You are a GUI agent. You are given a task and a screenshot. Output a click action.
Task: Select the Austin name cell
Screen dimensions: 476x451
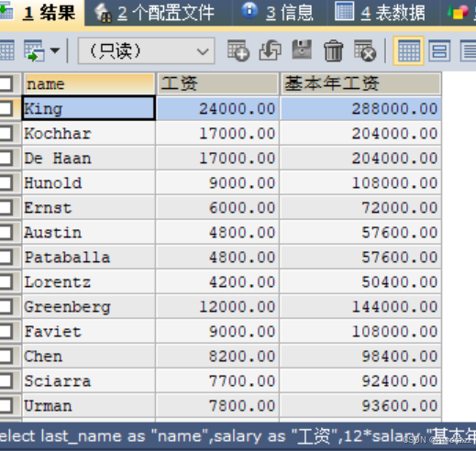(89, 232)
